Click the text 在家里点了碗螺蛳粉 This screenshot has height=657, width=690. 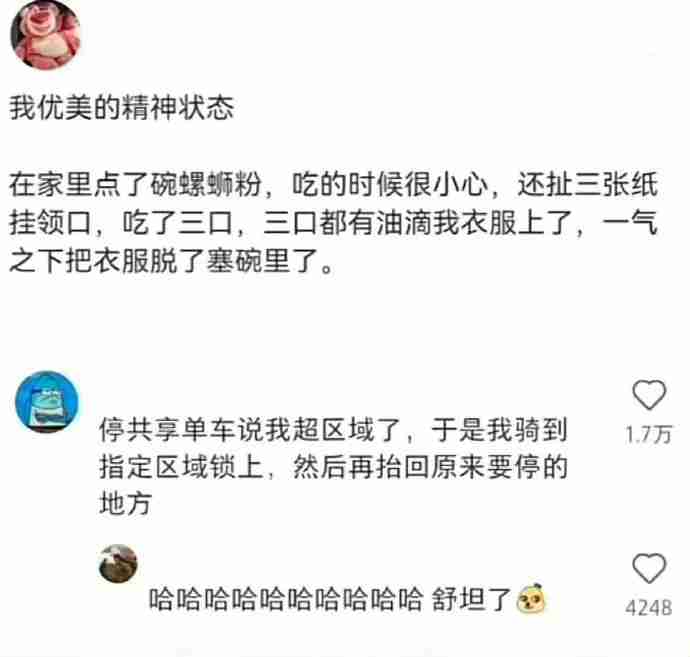point(135,184)
